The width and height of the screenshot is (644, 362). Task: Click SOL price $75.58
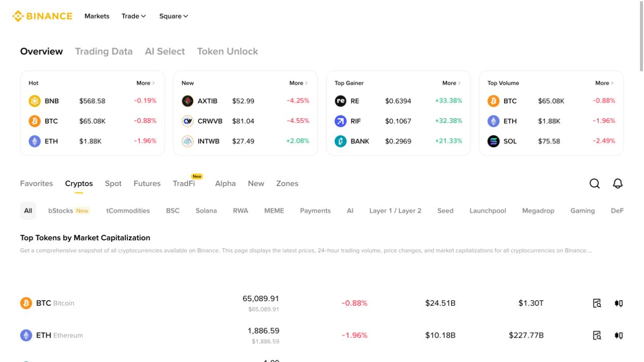(549, 141)
